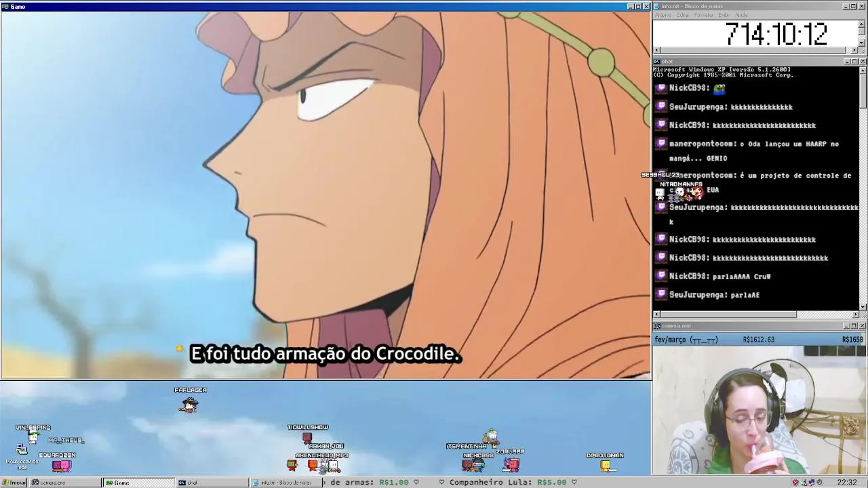Click the notepad horizontal scroll right arrow

point(854,50)
